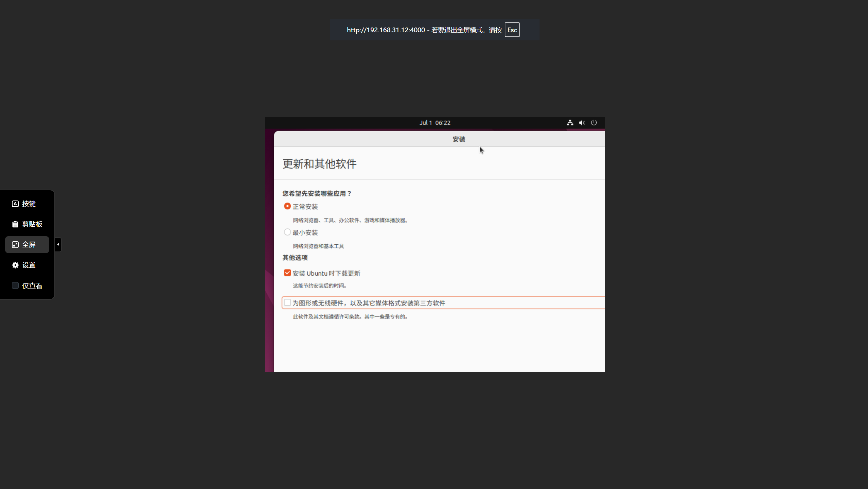Viewport: 868px width, 489px height.
Task: Click the Esc key hint button
Action: pyautogui.click(x=512, y=30)
